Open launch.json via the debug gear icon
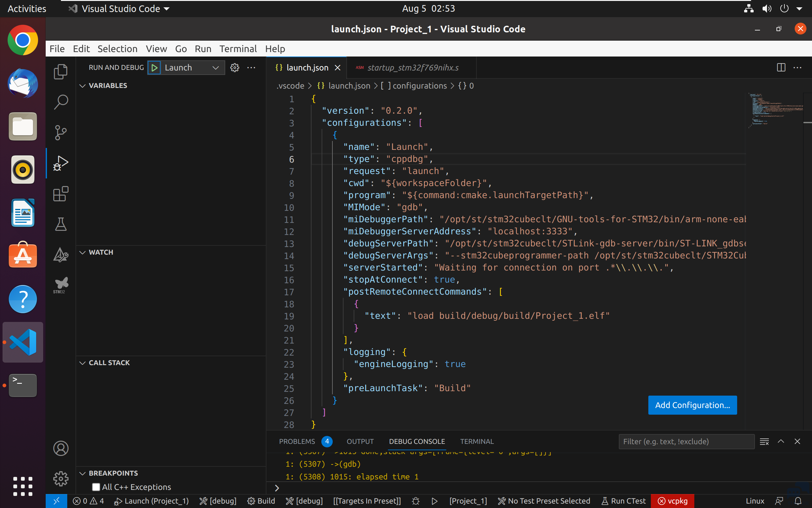This screenshot has height=508, width=812. [234, 68]
